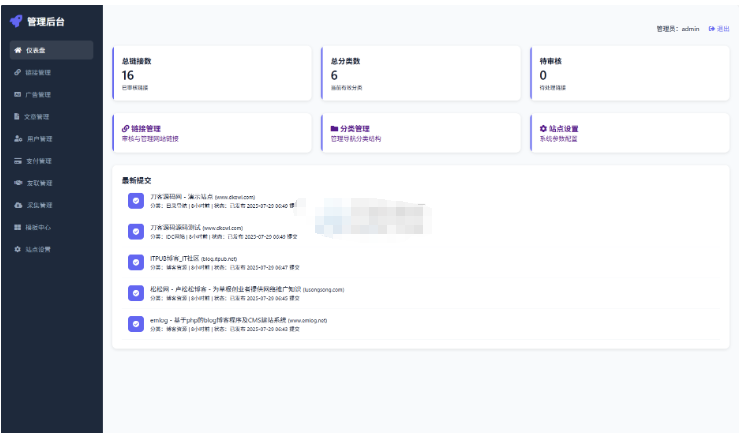Open the 总链接数 statistics card
Image resolution: width=752 pixels, height=436 pixels.
pyautogui.click(x=213, y=71)
